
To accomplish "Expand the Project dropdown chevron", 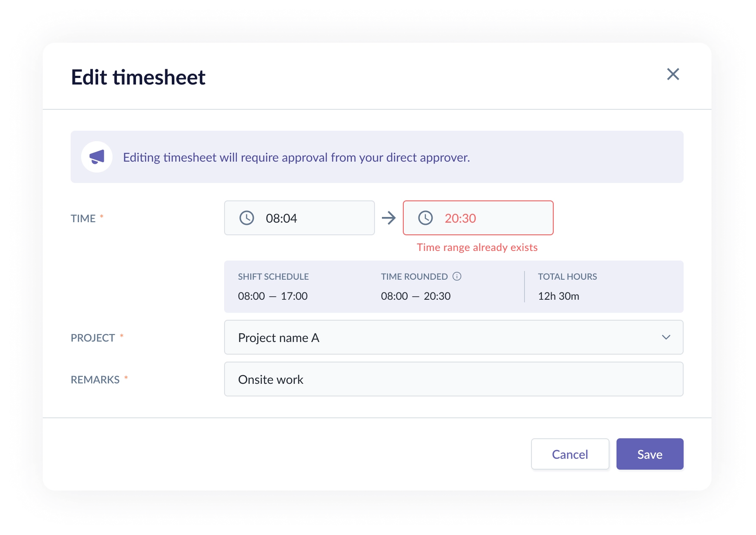I will [666, 337].
